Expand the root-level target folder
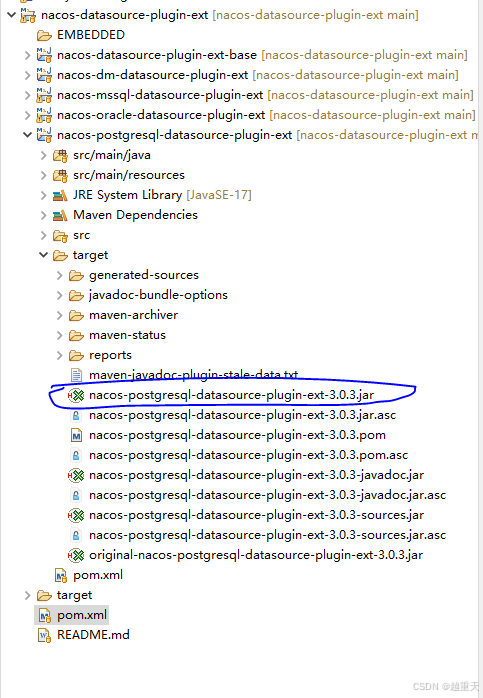 click(x=28, y=596)
